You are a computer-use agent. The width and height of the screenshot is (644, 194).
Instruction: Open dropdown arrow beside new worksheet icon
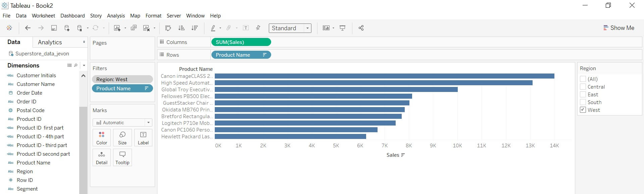[125, 28]
